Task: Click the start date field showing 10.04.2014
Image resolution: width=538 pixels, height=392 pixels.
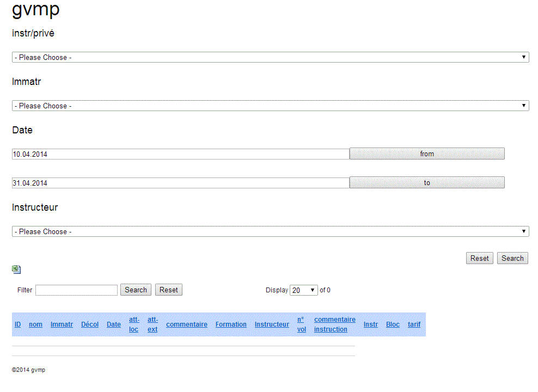Action: coord(180,154)
